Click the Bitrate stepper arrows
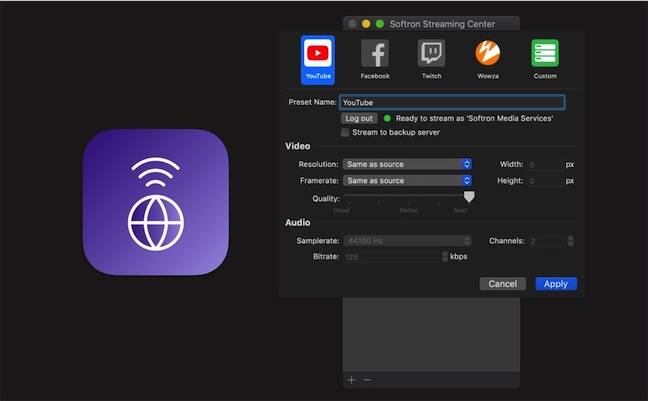 445,257
